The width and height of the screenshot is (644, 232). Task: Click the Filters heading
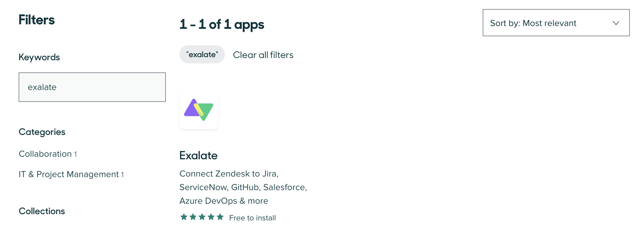coord(37,20)
